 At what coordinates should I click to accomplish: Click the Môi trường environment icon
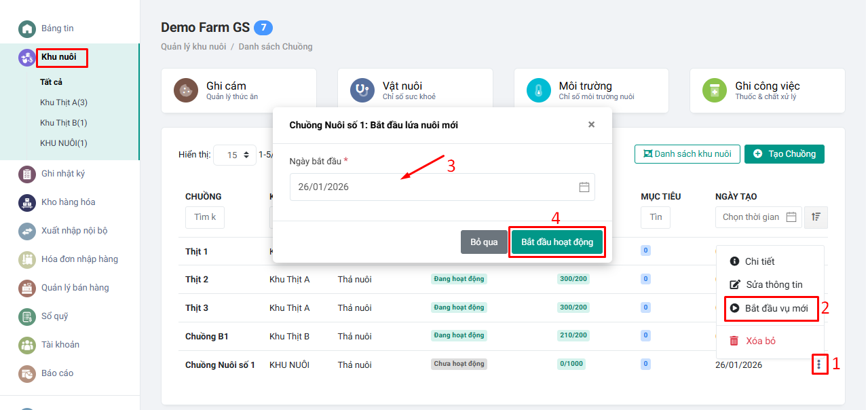click(x=537, y=90)
